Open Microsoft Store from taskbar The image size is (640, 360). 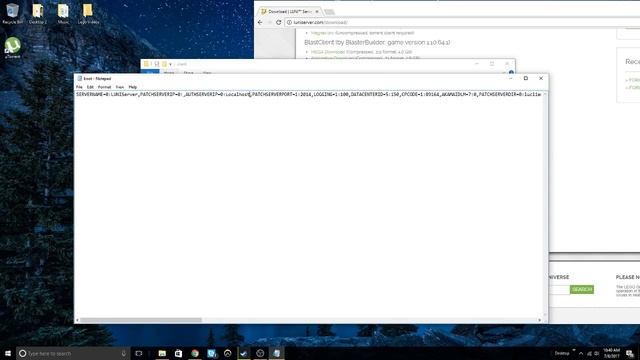(178, 353)
